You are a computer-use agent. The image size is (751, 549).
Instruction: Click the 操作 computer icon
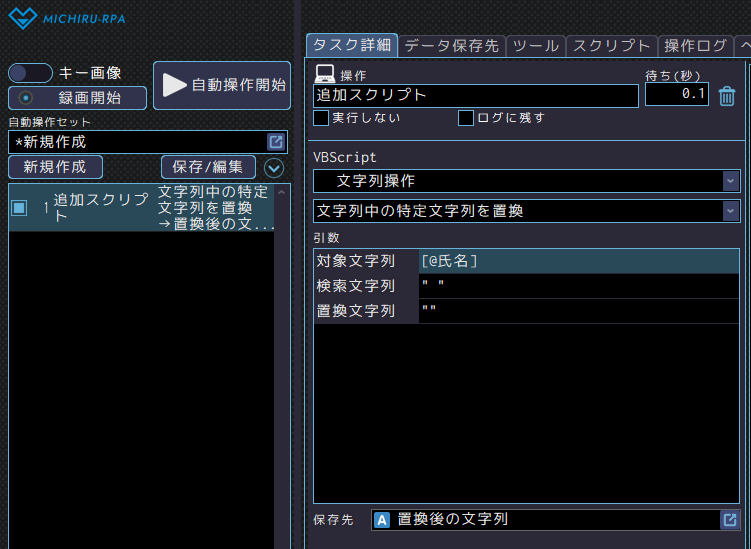click(x=325, y=74)
